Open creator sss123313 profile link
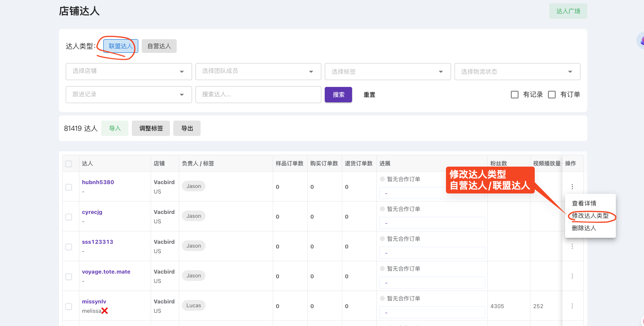The width and height of the screenshot is (644, 326). (98, 242)
